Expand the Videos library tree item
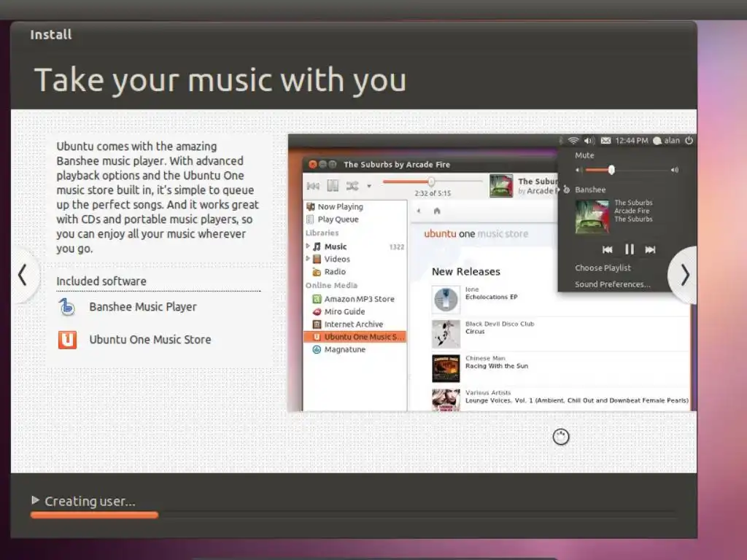The image size is (747, 560). pyautogui.click(x=308, y=259)
